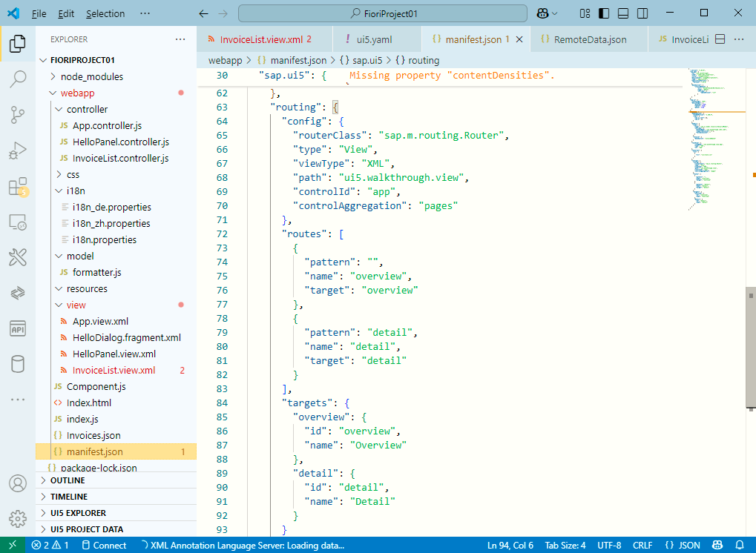756x553 pixels.
Task: Expand the OUTLINE section
Action: 116,480
